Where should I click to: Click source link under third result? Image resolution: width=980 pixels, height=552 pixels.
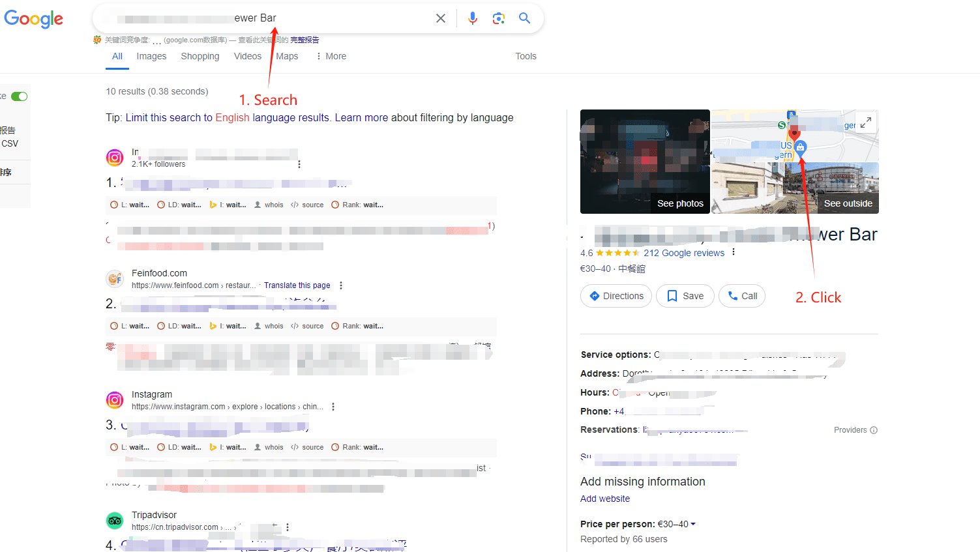click(307, 447)
